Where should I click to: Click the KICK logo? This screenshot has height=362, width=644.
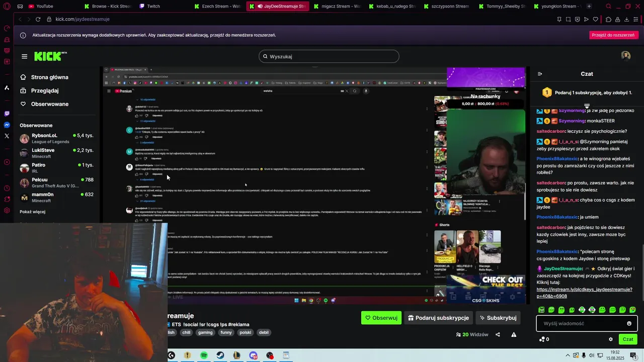coord(50,56)
